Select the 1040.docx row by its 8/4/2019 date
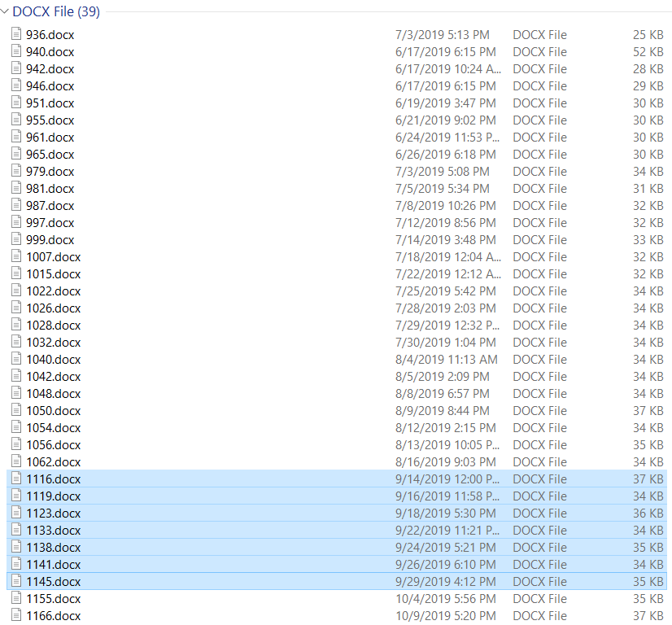672x625 pixels. 446,359
